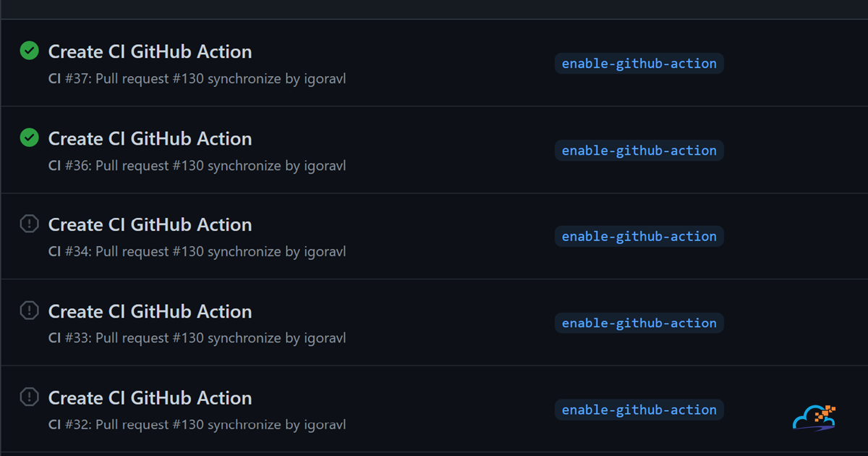Select enable-github-action branch label for CI #32

click(x=639, y=410)
